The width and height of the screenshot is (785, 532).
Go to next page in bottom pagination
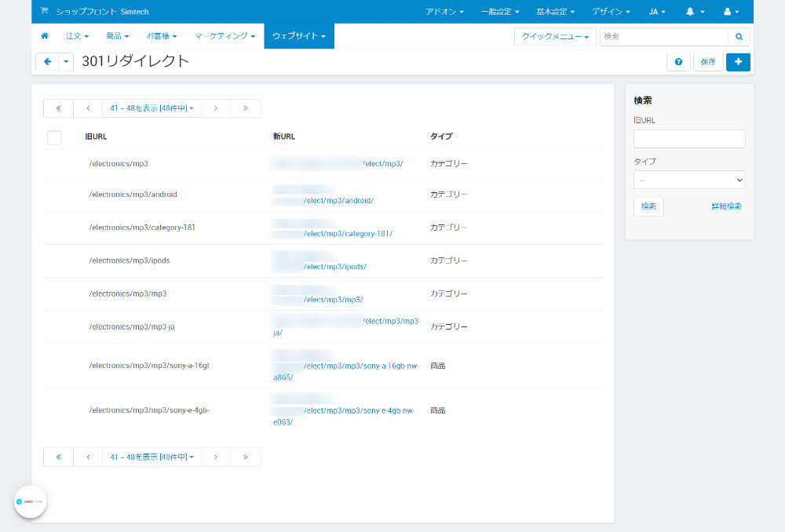click(216, 457)
